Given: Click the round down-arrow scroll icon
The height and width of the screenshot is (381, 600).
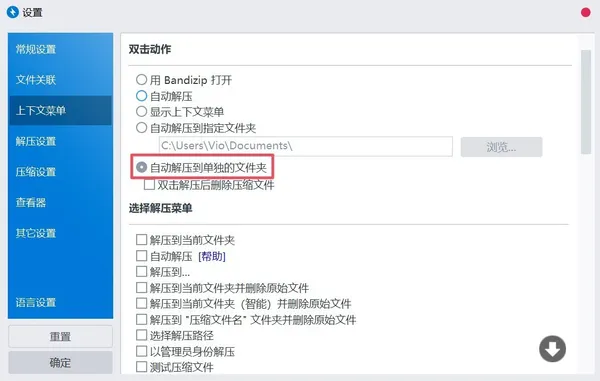Looking at the screenshot, I should pos(552,349).
